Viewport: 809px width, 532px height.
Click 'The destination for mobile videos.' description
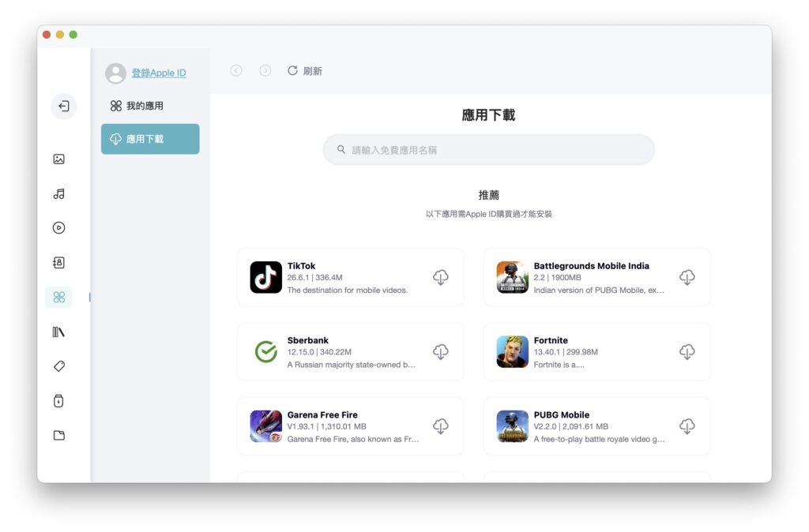pyautogui.click(x=348, y=290)
